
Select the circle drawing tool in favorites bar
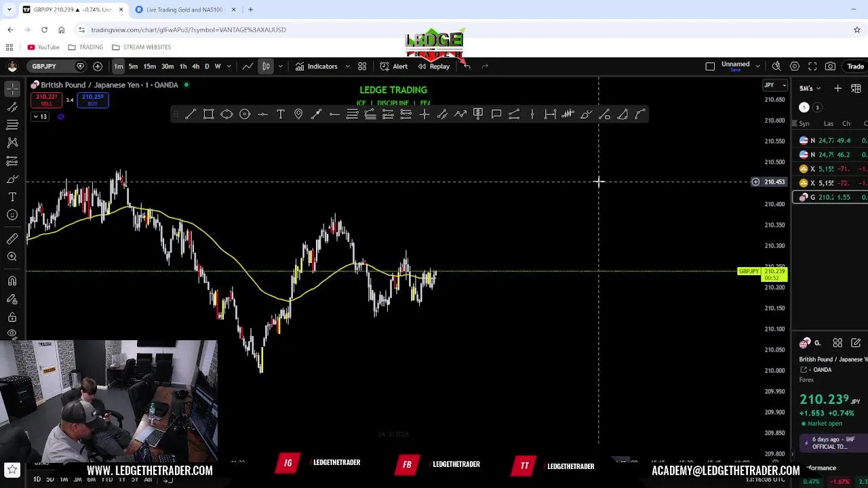click(245, 115)
